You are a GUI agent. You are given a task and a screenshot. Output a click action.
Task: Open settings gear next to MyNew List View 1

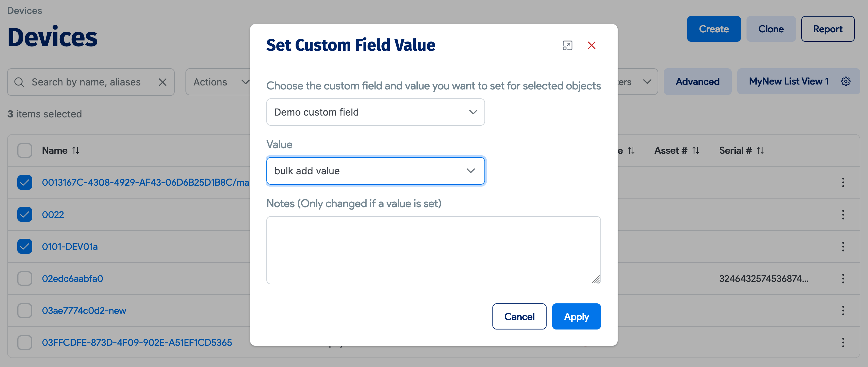click(x=846, y=81)
